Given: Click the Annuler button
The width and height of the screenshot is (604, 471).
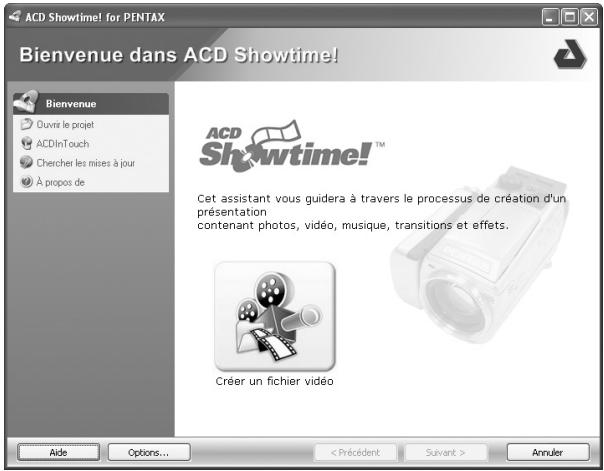Looking at the screenshot, I should 548,452.
